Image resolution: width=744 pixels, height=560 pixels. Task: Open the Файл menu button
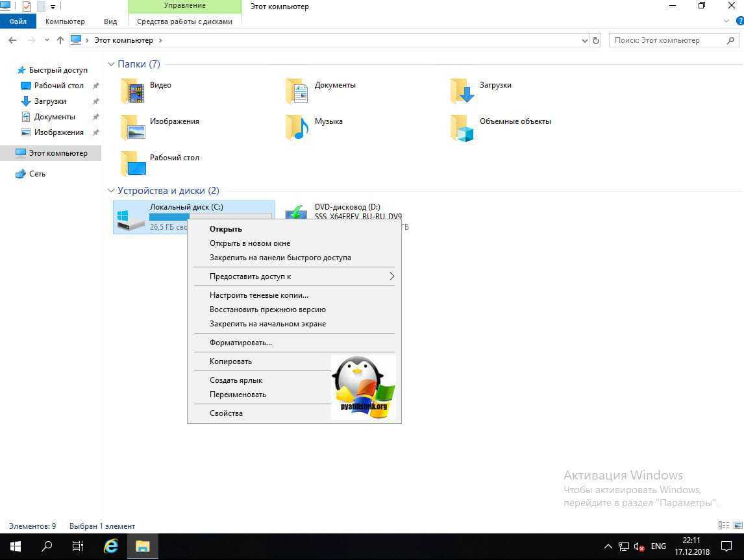click(18, 21)
